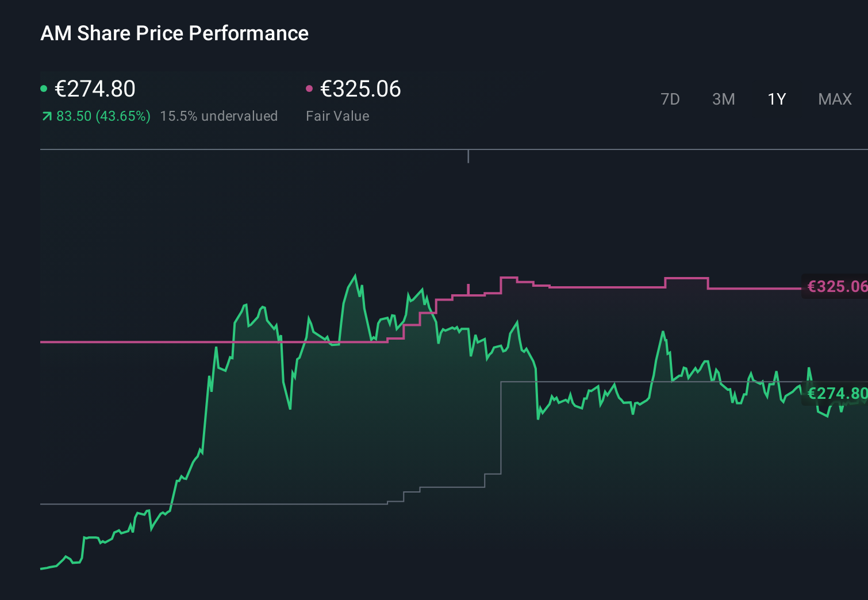Click the active 1Y range selector
This screenshot has width=868, height=600.
(x=776, y=99)
